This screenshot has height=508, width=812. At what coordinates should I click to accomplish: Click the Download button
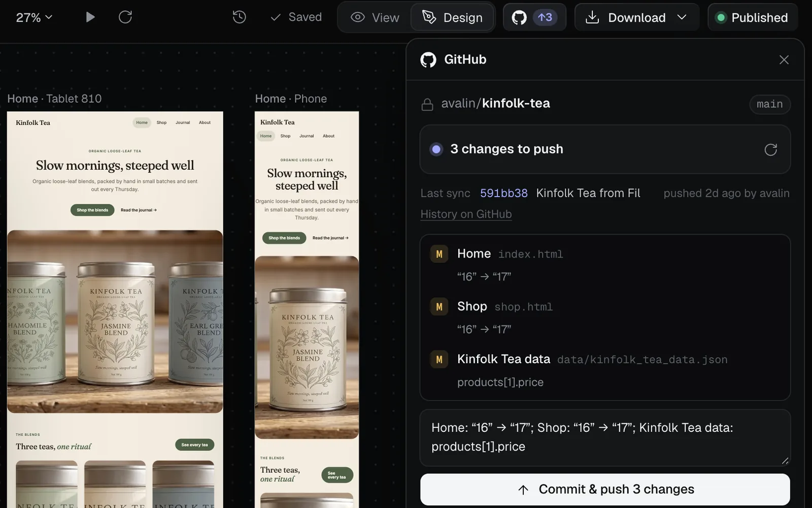[x=625, y=17]
